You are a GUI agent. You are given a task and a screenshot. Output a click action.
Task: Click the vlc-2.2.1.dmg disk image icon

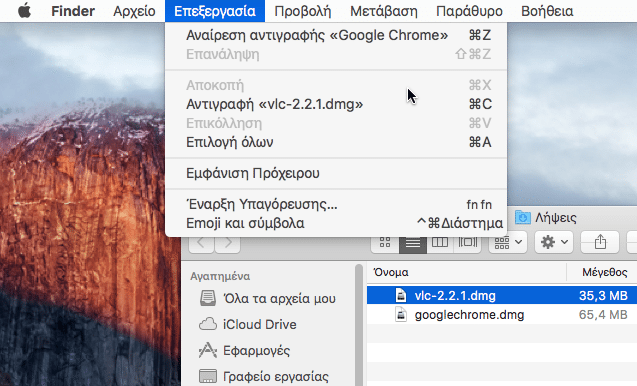point(401,295)
